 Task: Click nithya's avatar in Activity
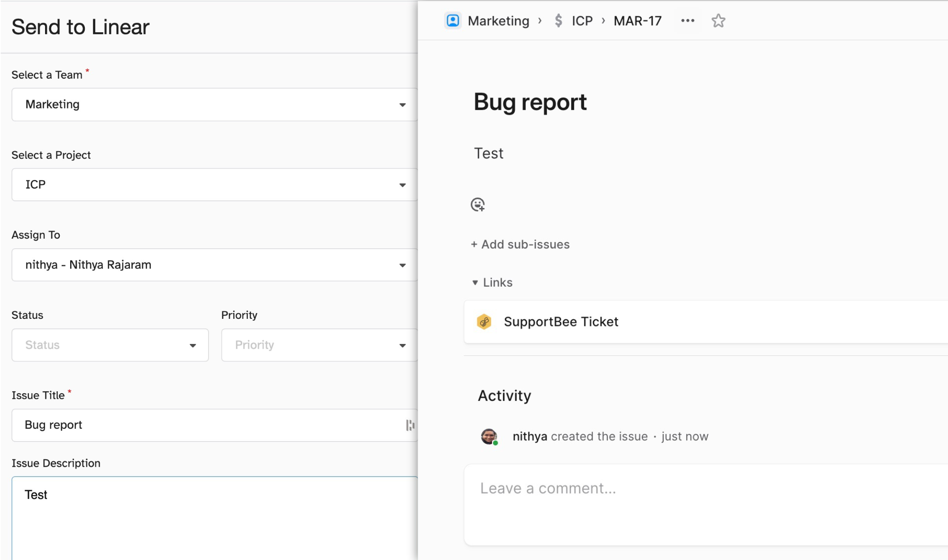tap(489, 436)
